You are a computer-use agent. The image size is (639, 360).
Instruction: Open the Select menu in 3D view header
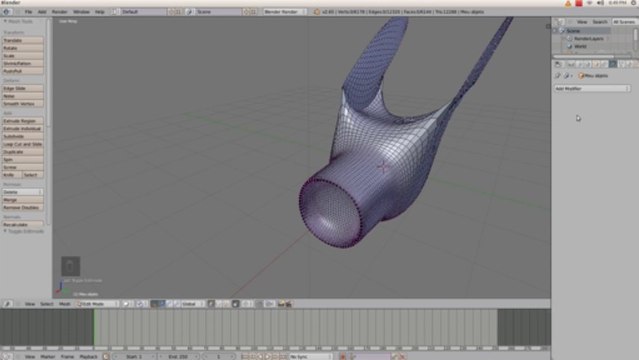click(x=47, y=304)
